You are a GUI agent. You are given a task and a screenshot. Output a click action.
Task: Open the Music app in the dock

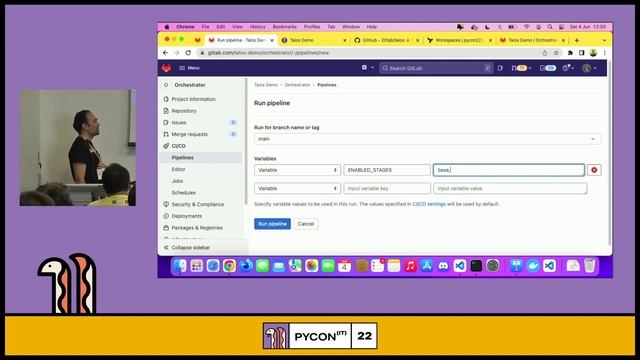tap(410, 266)
